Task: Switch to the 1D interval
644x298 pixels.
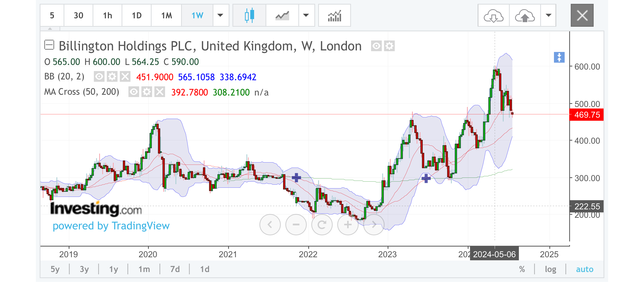Action: [137, 15]
